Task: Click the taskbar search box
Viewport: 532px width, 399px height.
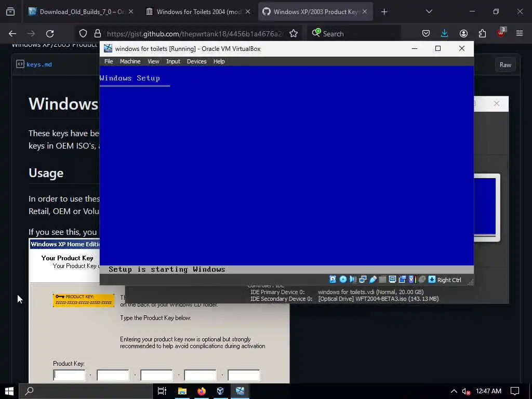Action: point(86,391)
